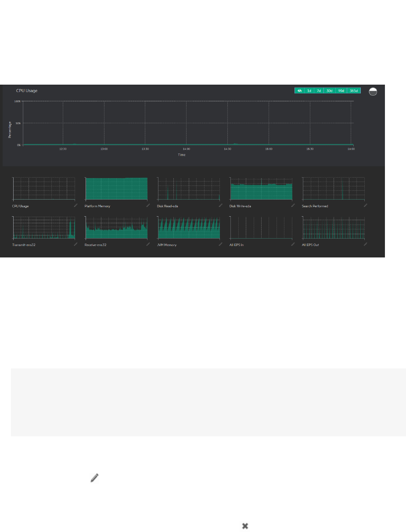Screen dimensions: 406x532
Task: Edit the CPU Usage widget with pencil icon
Action: (75, 205)
